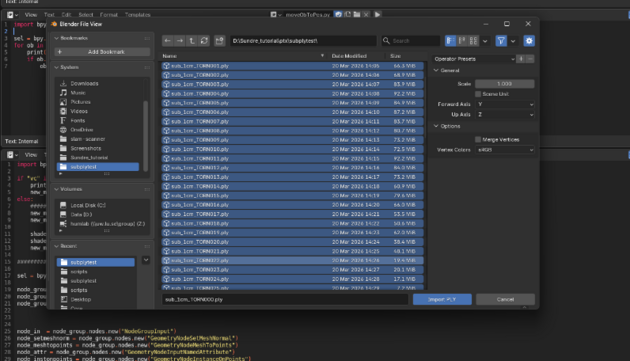Open Templates menu in upper text editor
The height and width of the screenshot is (361, 630).
(137, 15)
